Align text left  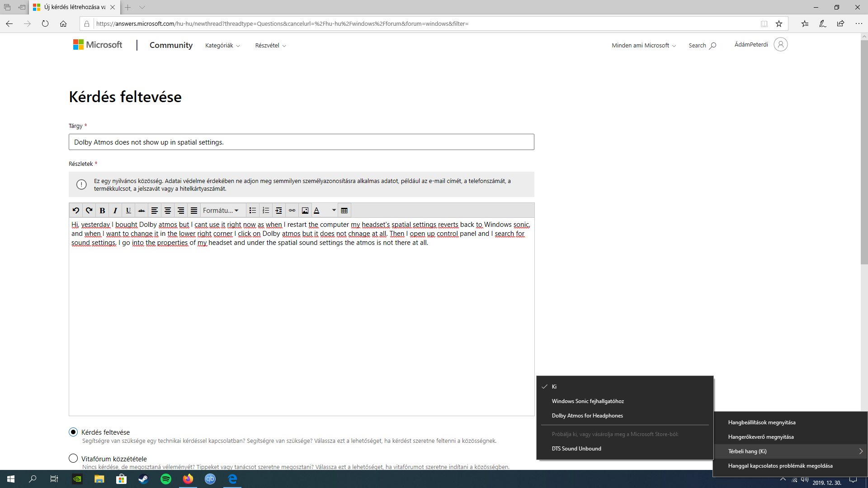(x=155, y=210)
